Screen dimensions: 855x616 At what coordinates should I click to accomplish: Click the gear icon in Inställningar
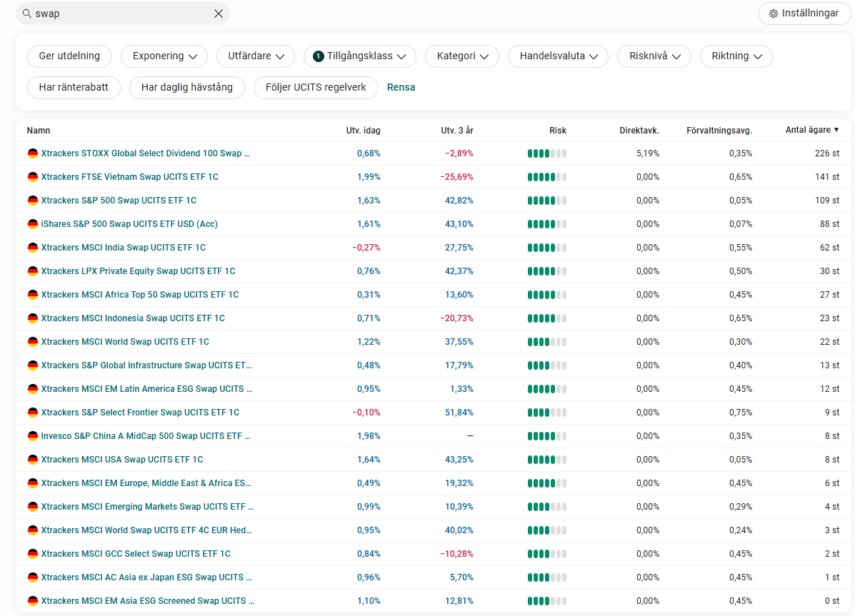773,14
